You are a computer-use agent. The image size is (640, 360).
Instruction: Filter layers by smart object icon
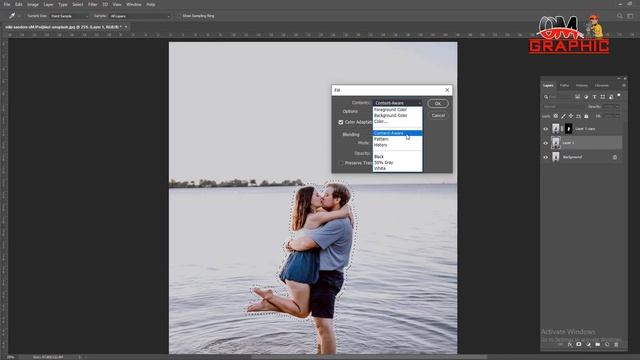click(x=611, y=97)
